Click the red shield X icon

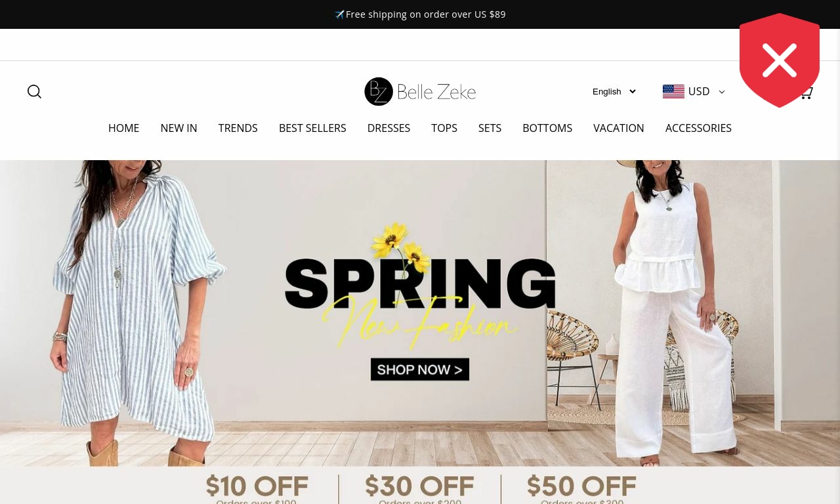[x=780, y=60]
